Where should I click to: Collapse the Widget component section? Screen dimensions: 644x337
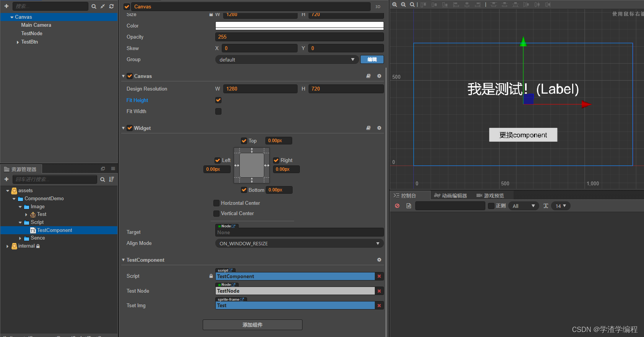coord(123,128)
